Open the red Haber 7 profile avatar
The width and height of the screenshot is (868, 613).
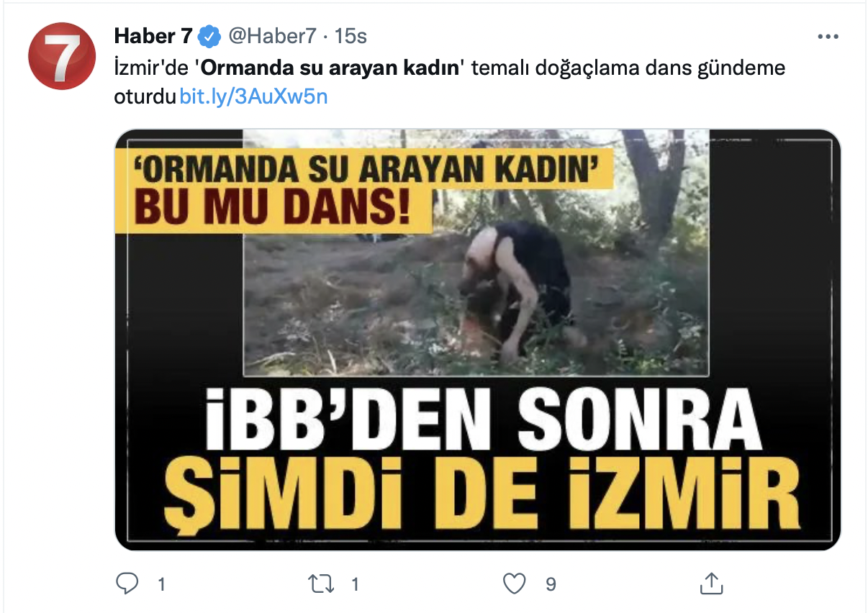pyautogui.click(x=62, y=56)
